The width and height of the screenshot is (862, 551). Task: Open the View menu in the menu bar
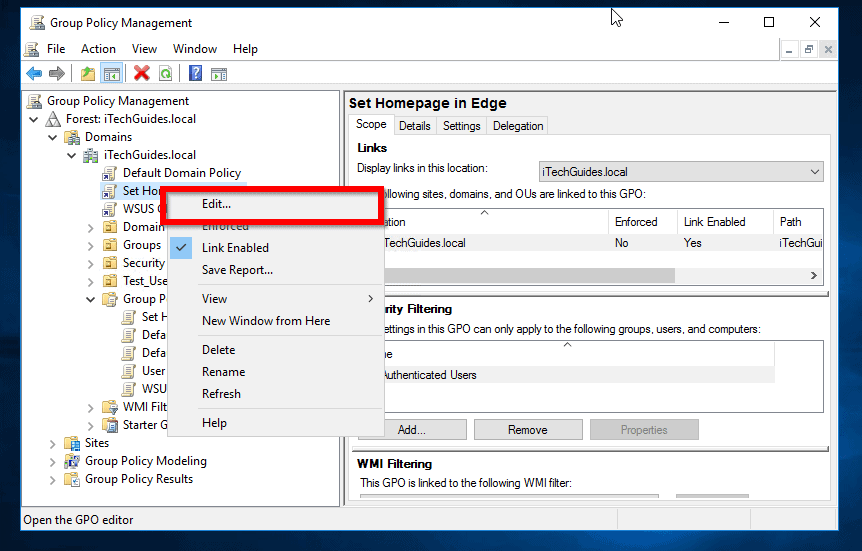pos(144,49)
